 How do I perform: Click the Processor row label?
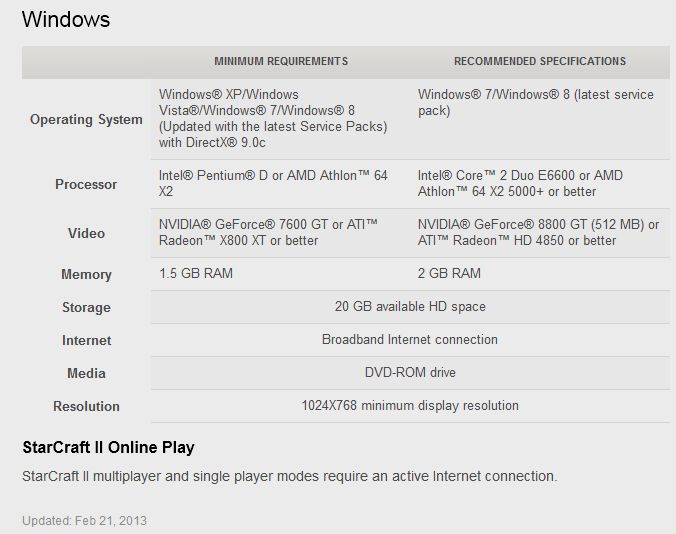point(86,184)
